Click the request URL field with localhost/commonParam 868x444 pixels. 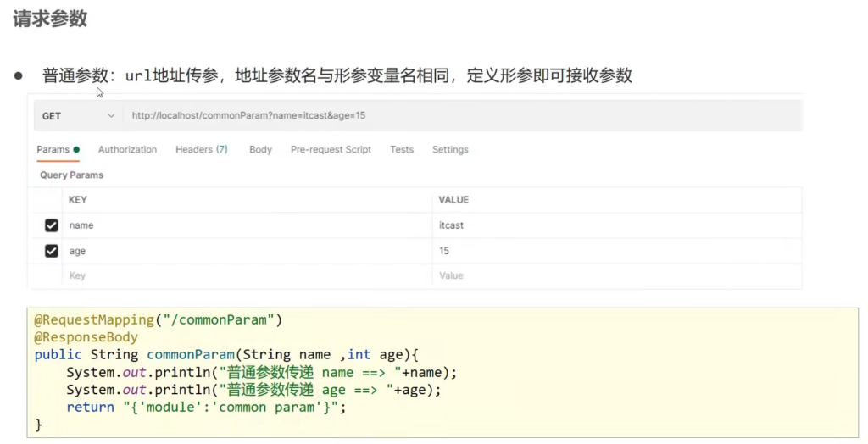tap(248, 115)
